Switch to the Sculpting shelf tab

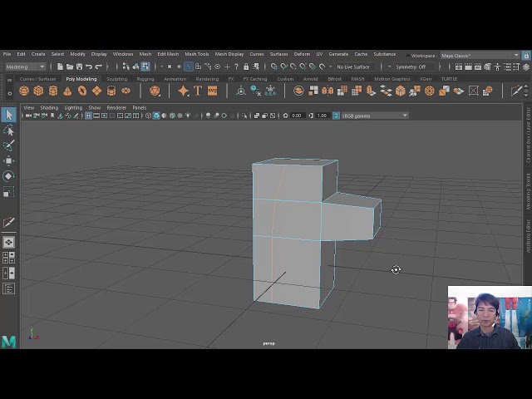point(116,79)
